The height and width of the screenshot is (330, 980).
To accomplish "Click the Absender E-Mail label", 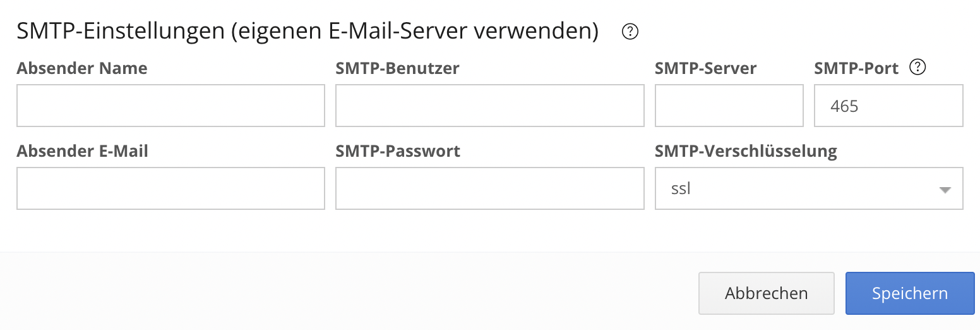I will (83, 151).
